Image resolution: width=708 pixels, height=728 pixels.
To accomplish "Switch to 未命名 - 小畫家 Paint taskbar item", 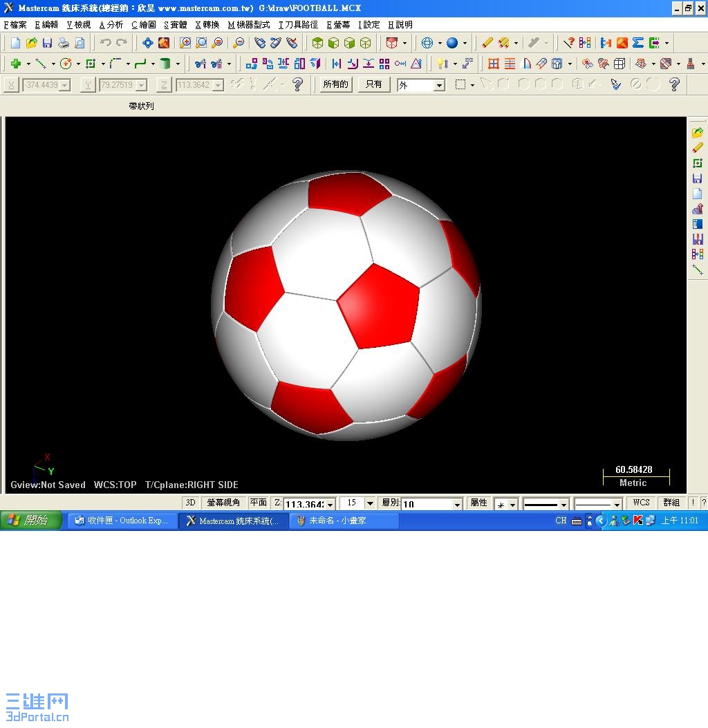I will tap(344, 521).
